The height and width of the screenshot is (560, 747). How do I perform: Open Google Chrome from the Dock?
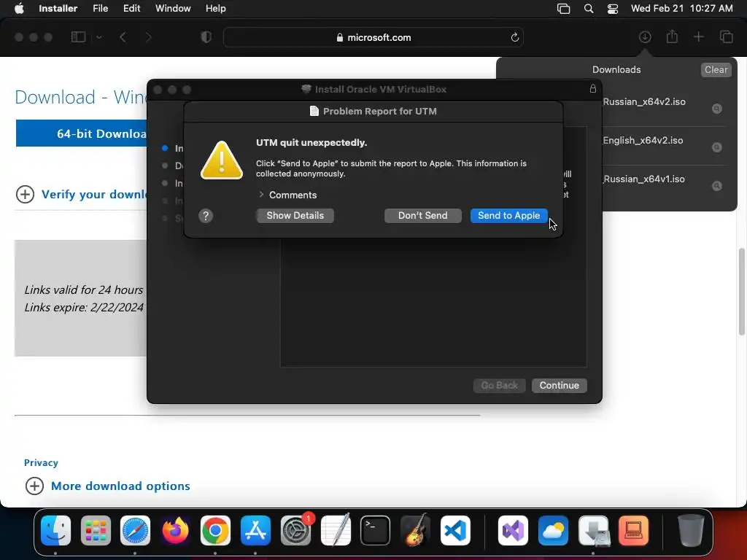(215, 530)
